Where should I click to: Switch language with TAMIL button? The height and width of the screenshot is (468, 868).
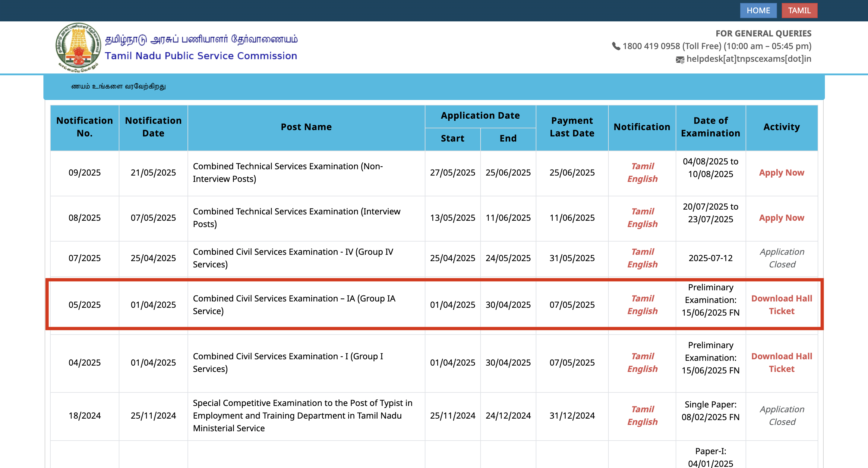[x=799, y=11]
